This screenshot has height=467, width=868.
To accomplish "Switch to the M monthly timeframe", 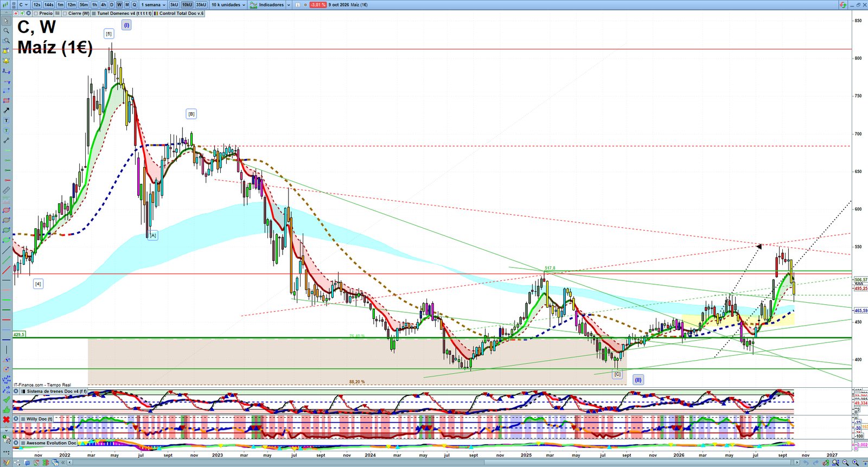I will 127,5.
